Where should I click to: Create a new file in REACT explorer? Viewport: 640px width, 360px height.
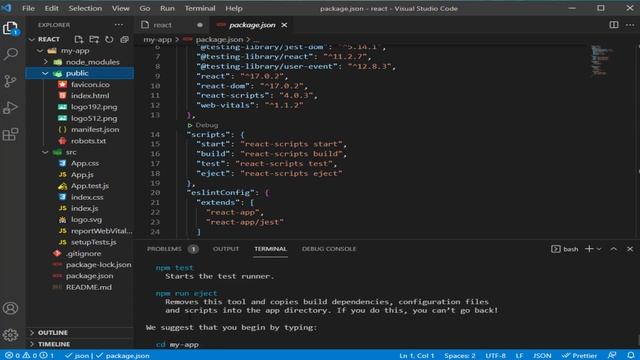tap(79, 39)
